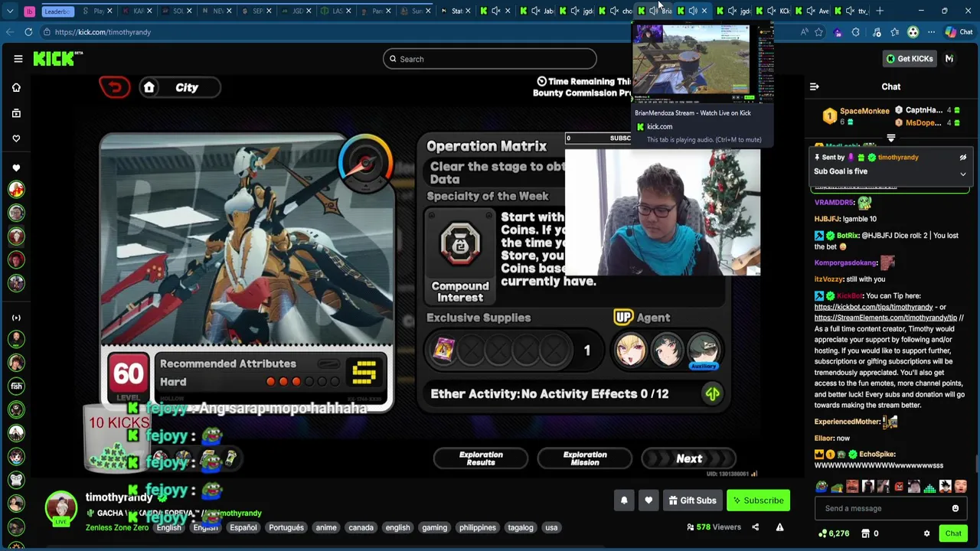
Task: Open Zenless Zone Zero category link
Action: coord(117,527)
